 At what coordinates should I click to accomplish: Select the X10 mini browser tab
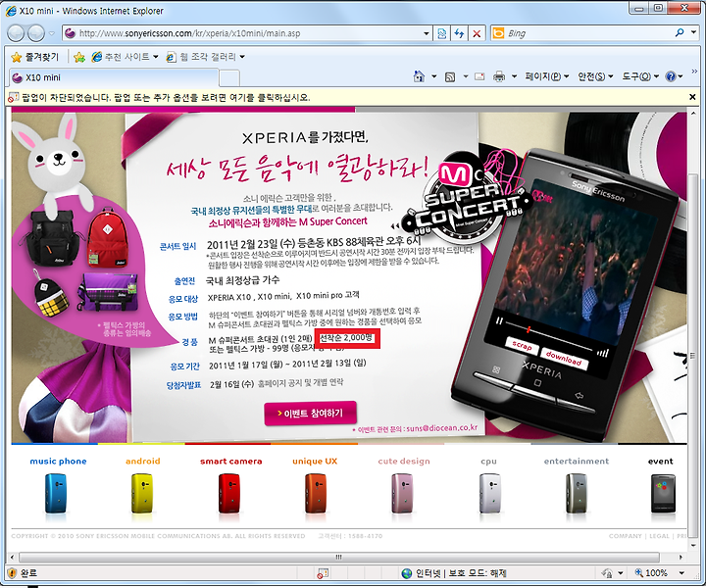[114, 77]
